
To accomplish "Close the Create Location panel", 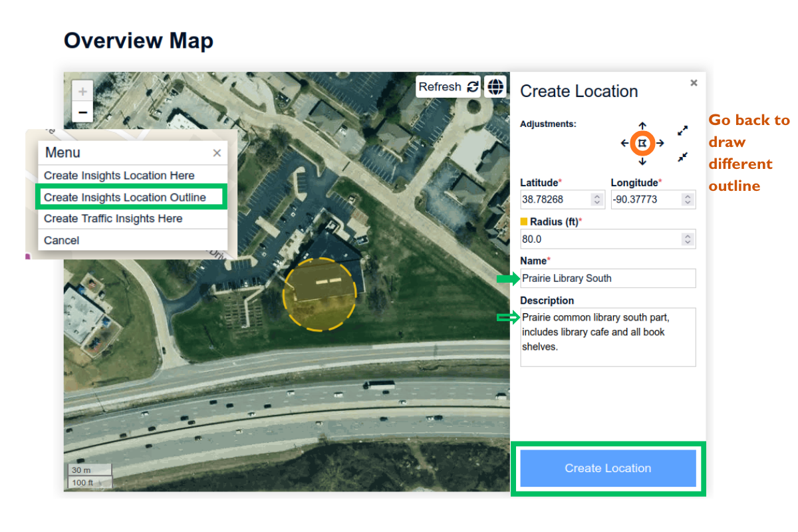I will tap(694, 82).
